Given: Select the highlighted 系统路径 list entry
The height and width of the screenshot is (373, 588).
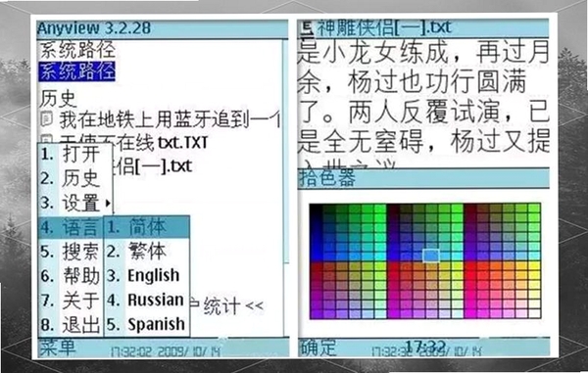Looking at the screenshot, I should 76,71.
